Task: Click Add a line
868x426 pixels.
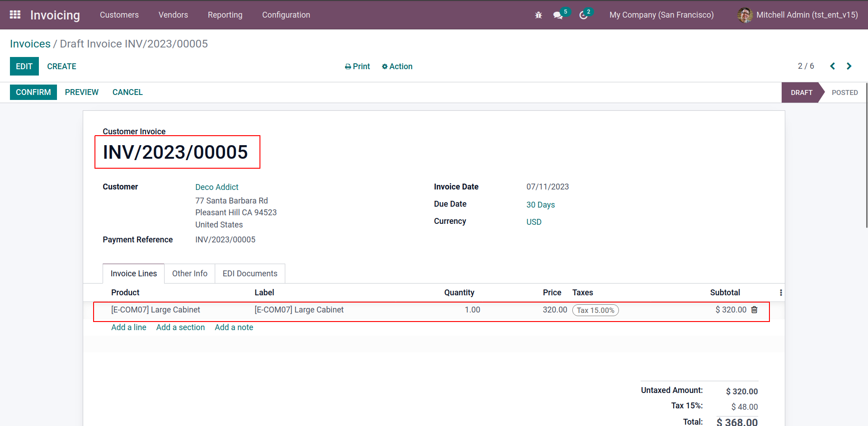Action: (x=129, y=327)
